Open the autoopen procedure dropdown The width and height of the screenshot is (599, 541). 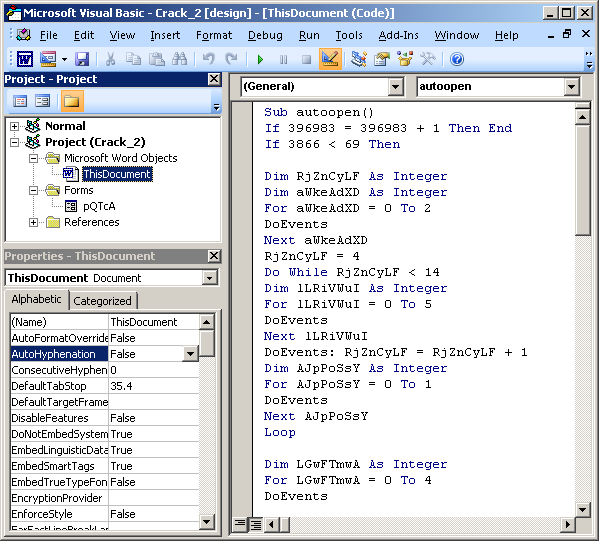(x=571, y=87)
